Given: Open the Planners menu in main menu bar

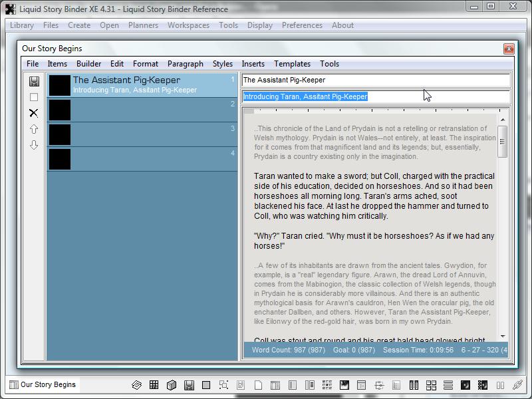Looking at the screenshot, I should tap(143, 25).
